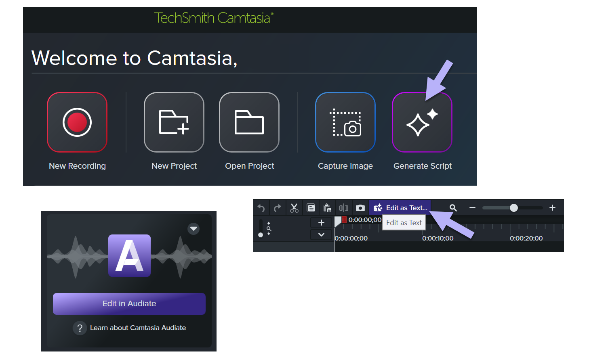Screen dimensions: 589x364
Task: Split the clip at playhead
Action: tap(344, 208)
